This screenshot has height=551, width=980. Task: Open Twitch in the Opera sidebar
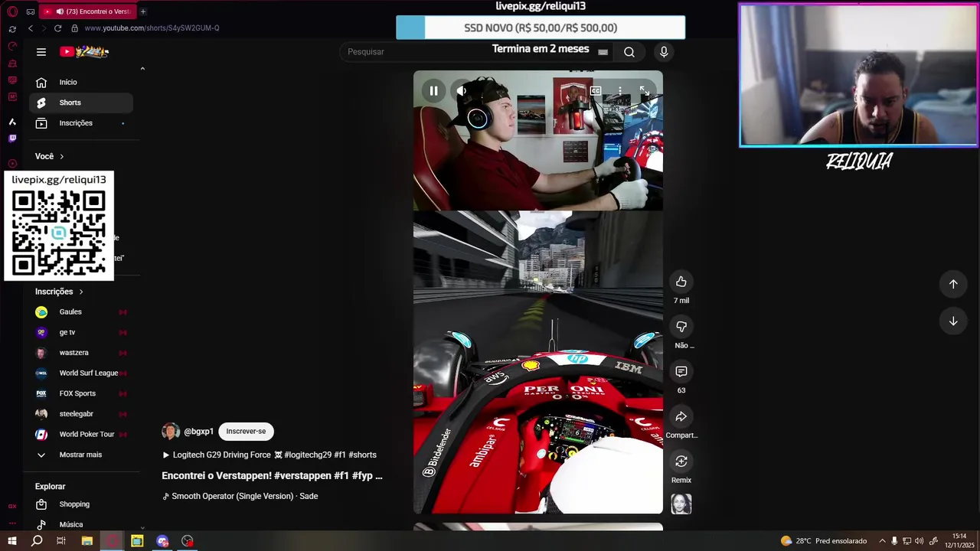point(12,139)
